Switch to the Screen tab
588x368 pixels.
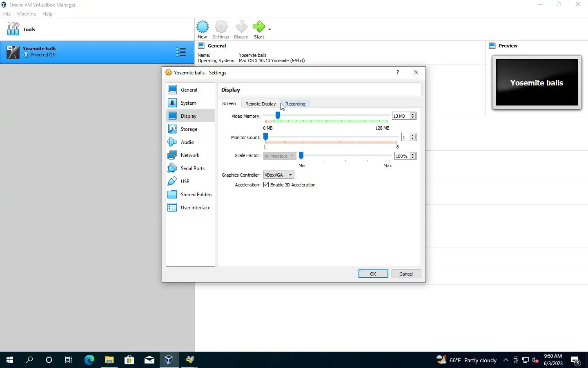point(229,104)
